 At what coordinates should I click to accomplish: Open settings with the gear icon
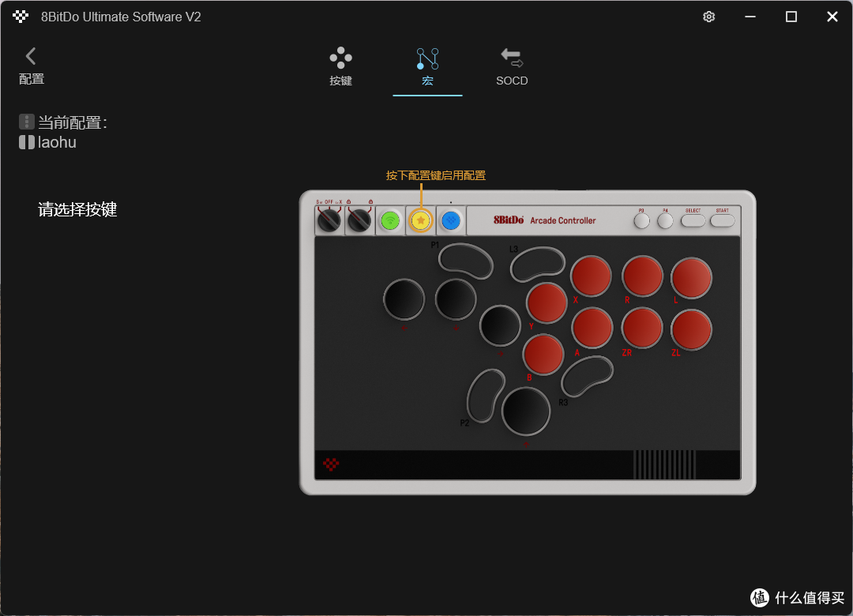click(708, 17)
